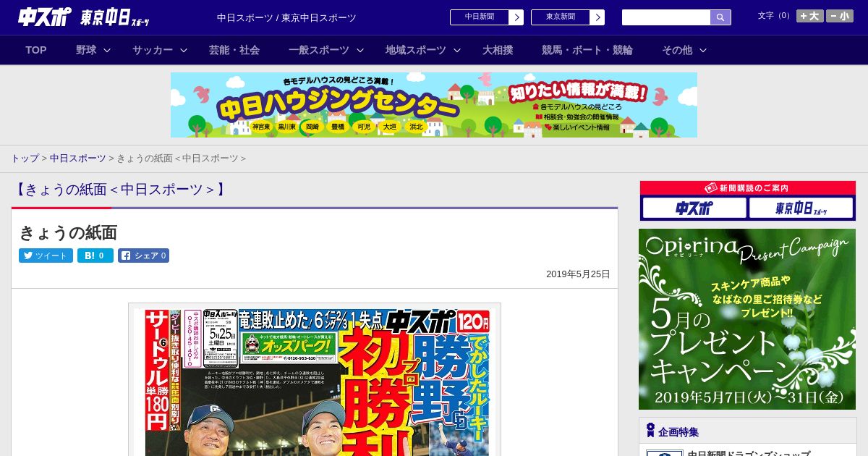This screenshot has width=868, height=456.
Task: Share via the Facebook シェア button
Action: click(x=143, y=256)
